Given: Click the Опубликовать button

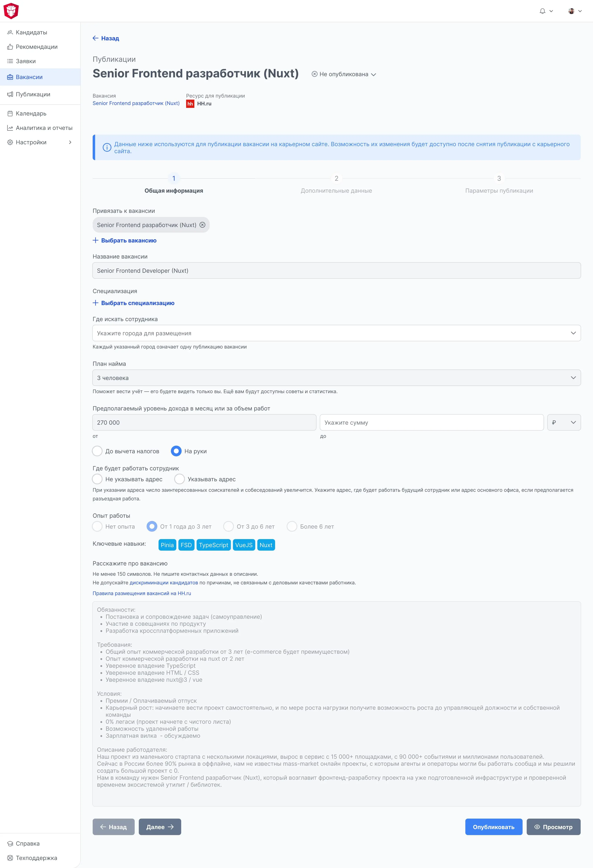Looking at the screenshot, I should [493, 827].
